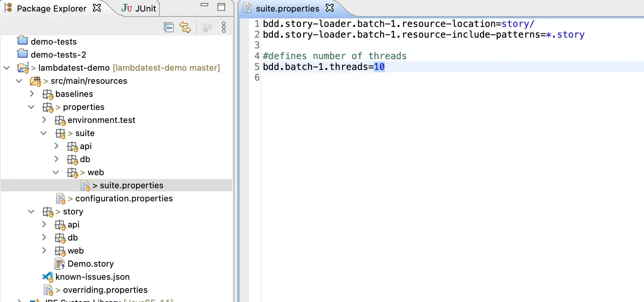Close the suite.properties editor tab
The width and height of the screenshot is (644, 302).
(x=330, y=8)
